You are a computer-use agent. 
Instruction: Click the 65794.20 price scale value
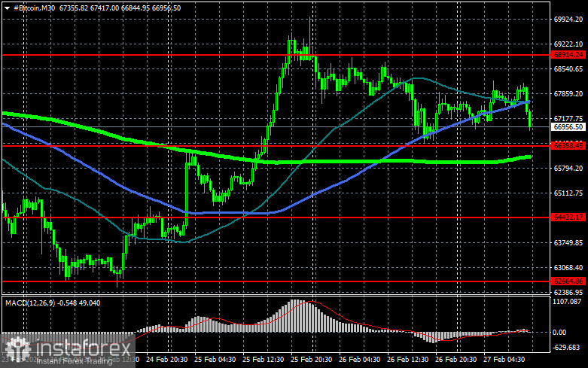point(568,169)
